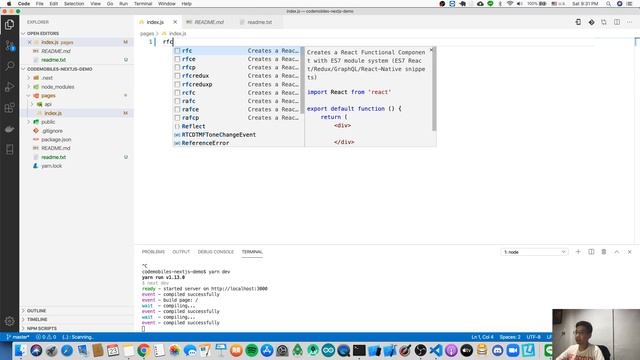Open the Docker view in activity bar
Viewport: 640px width, 360px height.
9,129
